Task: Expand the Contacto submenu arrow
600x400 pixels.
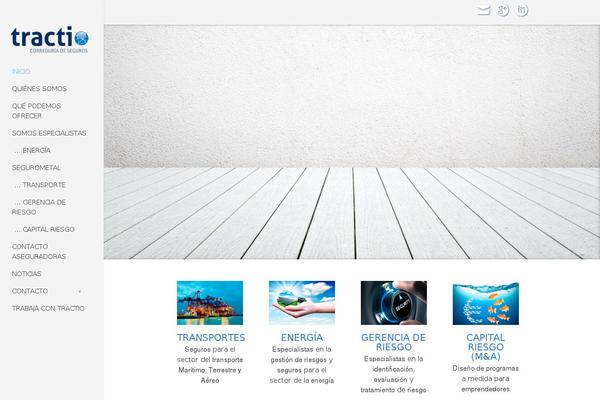Action: [x=80, y=292]
